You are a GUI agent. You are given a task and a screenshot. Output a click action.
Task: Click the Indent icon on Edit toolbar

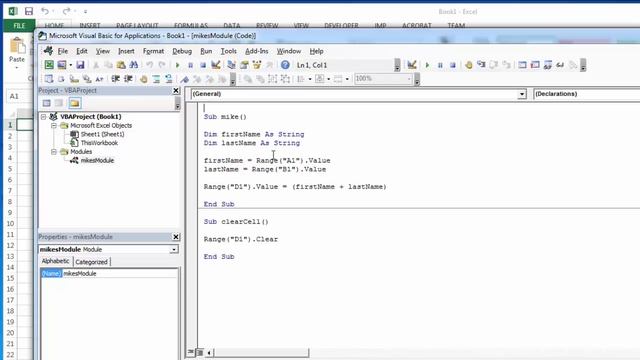(116, 79)
